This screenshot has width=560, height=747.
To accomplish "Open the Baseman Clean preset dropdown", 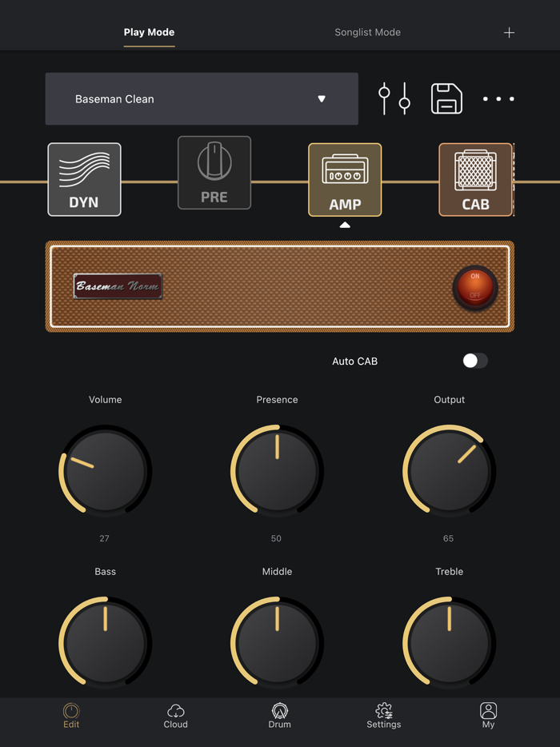I will pyautogui.click(x=202, y=98).
